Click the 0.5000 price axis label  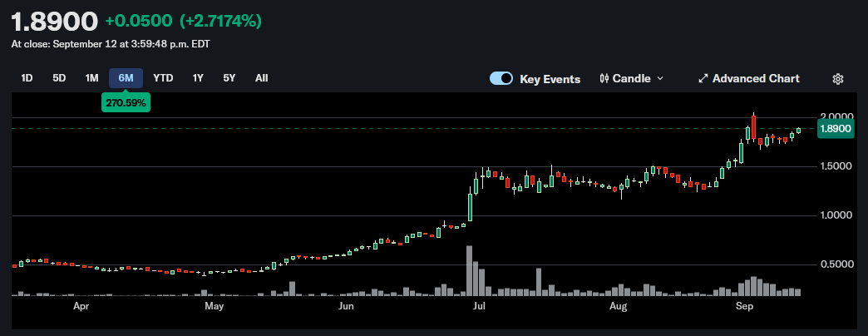coord(836,264)
